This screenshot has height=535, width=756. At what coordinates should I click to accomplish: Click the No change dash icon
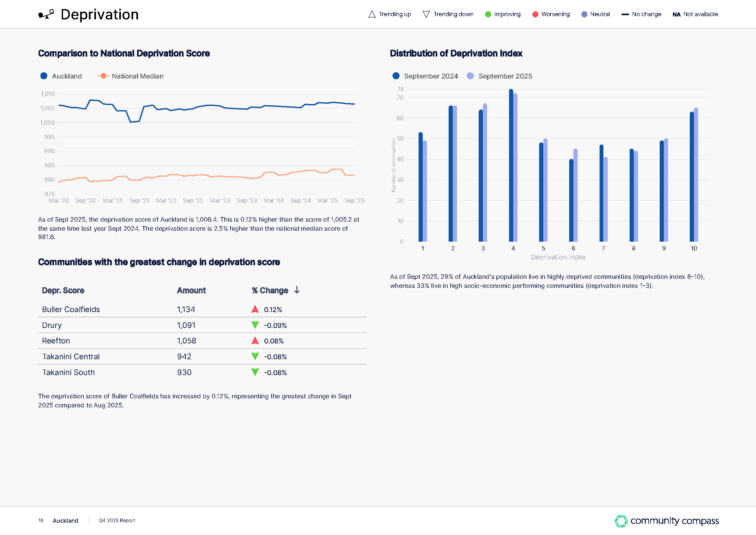(x=625, y=14)
